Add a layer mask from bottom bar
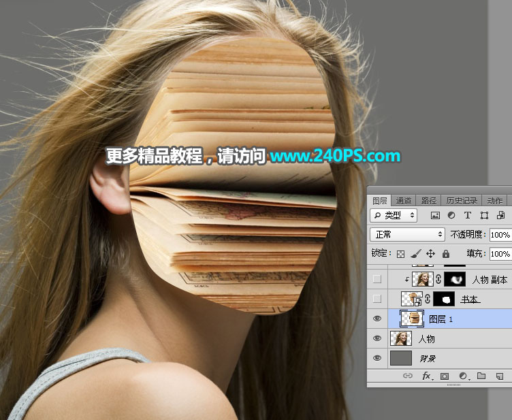Image resolution: width=512 pixels, height=420 pixels. [445, 376]
